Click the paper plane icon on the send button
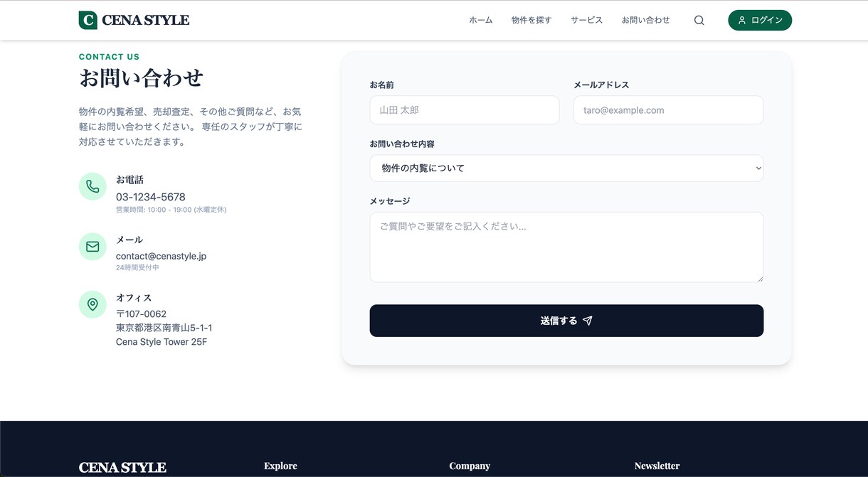 click(588, 321)
